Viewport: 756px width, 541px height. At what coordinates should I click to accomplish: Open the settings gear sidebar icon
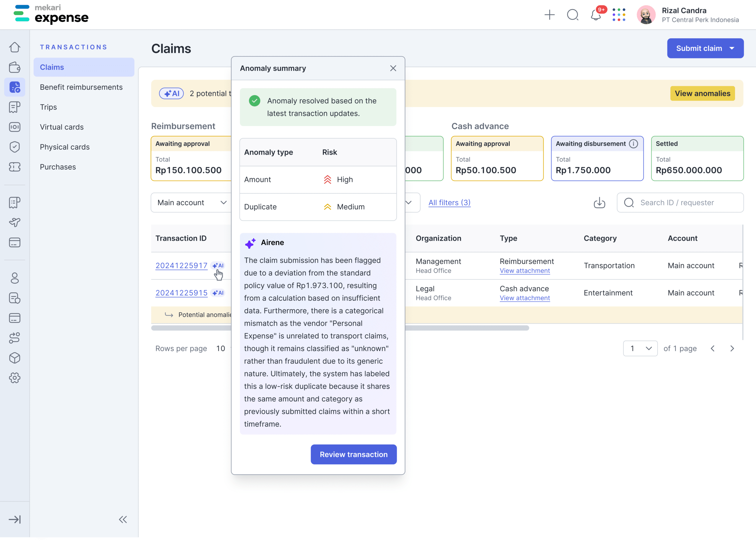click(x=15, y=378)
